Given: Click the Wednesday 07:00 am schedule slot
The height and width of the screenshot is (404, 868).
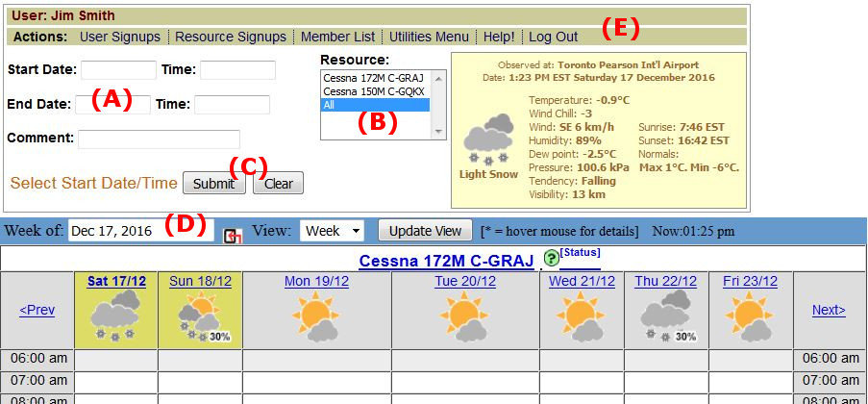Looking at the screenshot, I should pos(582,383).
